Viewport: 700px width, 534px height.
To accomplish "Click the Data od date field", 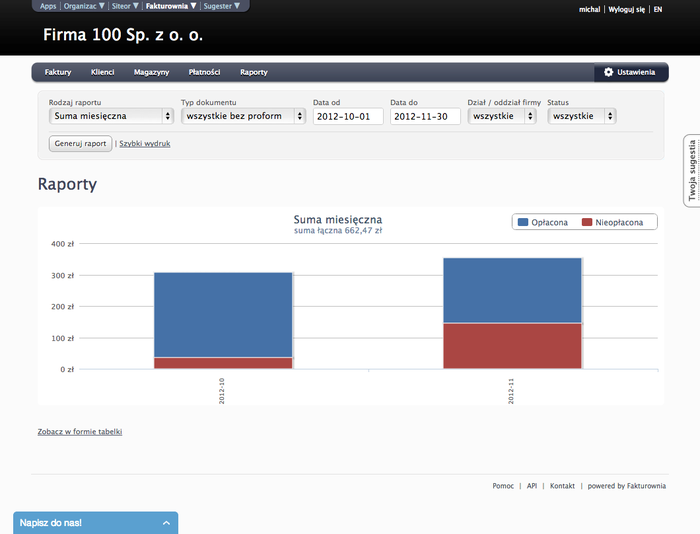I will tap(347, 116).
